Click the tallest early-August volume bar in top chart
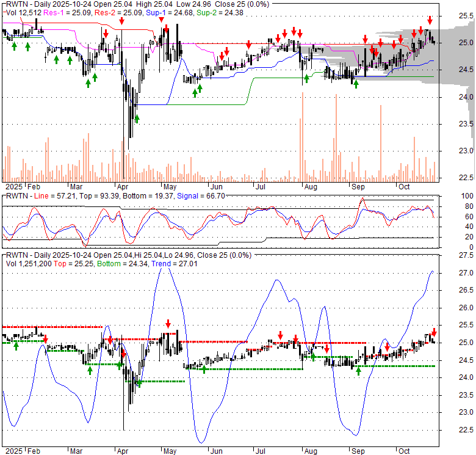This screenshot has height=455, width=476. 303,137
